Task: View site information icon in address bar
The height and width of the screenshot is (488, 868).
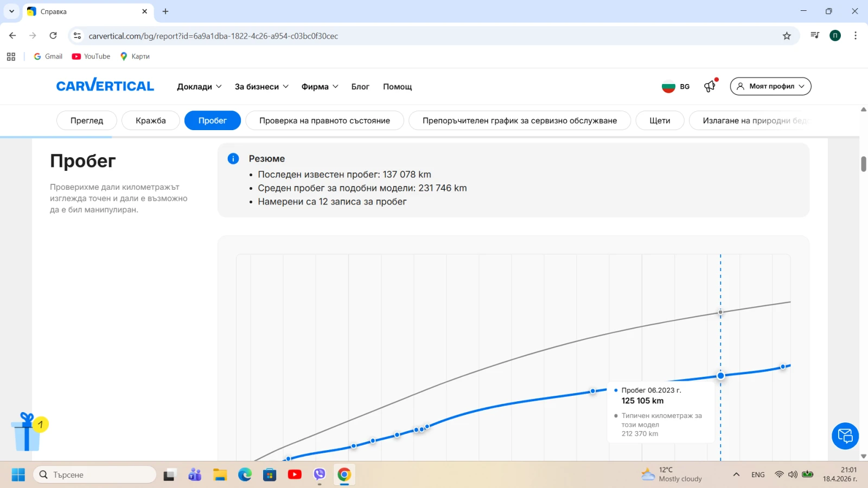Action: (78, 36)
